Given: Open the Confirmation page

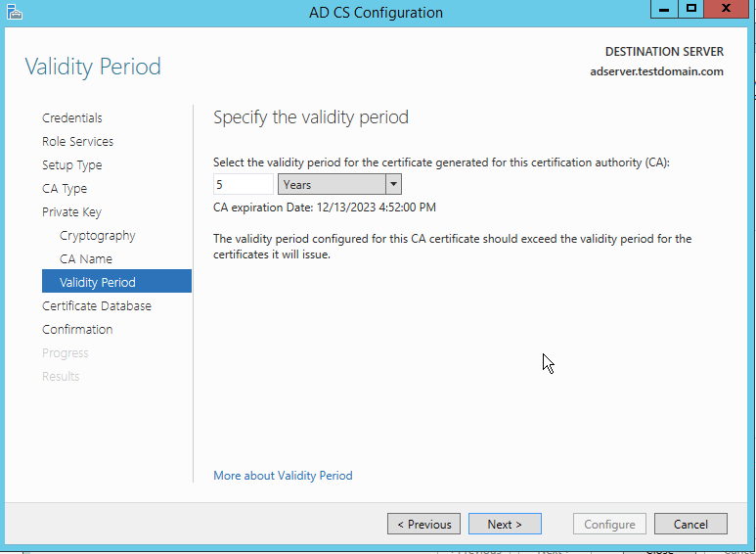Looking at the screenshot, I should [x=77, y=330].
